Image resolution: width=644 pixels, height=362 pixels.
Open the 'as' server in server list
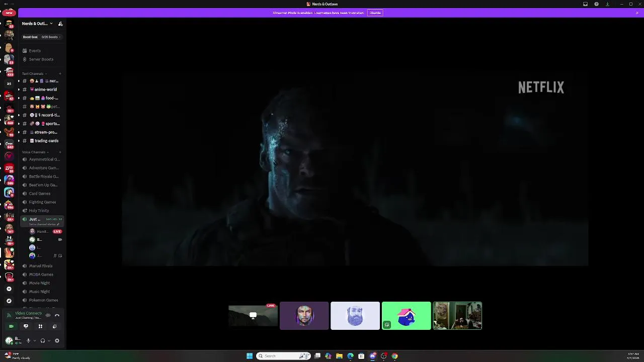pos(9,83)
